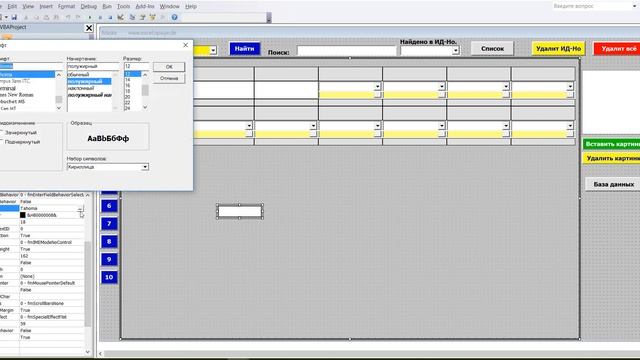Open the Properties Window toolbar icon
Screen dimensions: 640x360
pos(142,17)
